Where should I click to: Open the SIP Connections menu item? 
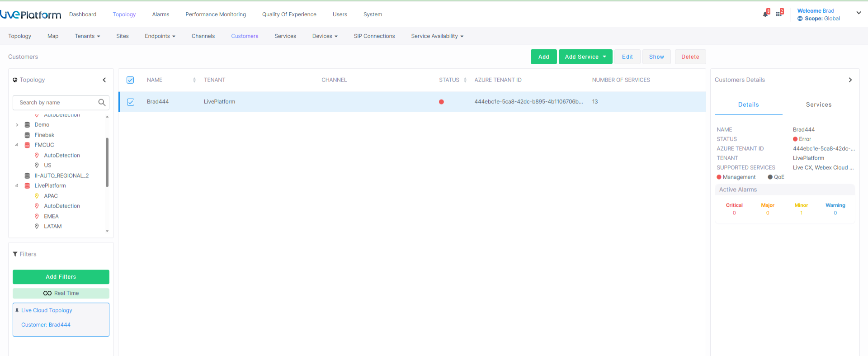[374, 36]
